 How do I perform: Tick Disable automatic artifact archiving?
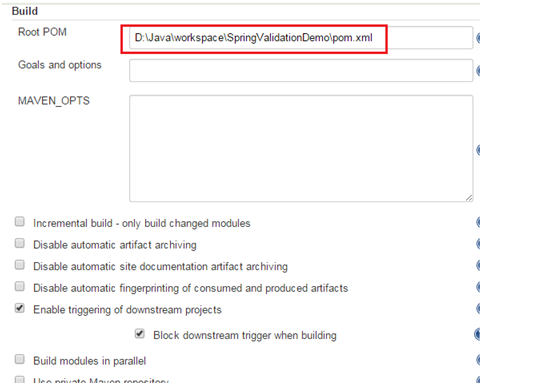(20, 243)
